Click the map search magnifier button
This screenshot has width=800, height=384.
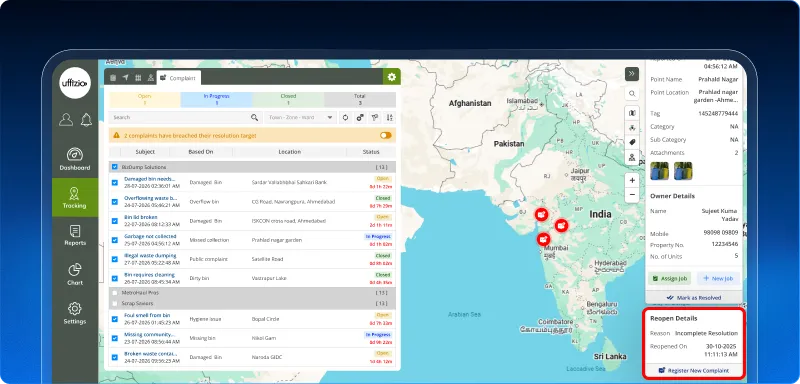(x=632, y=94)
